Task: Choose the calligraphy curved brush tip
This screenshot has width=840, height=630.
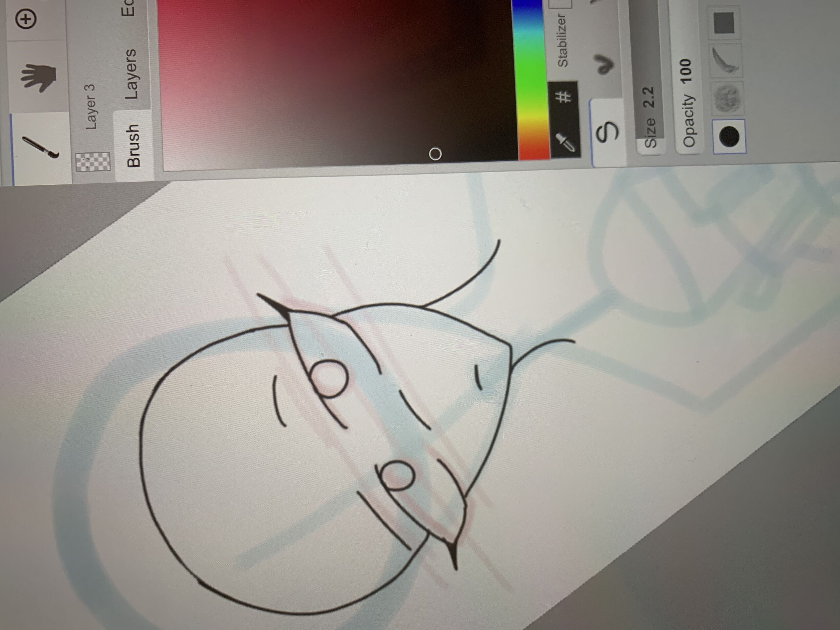Action: 726,60
